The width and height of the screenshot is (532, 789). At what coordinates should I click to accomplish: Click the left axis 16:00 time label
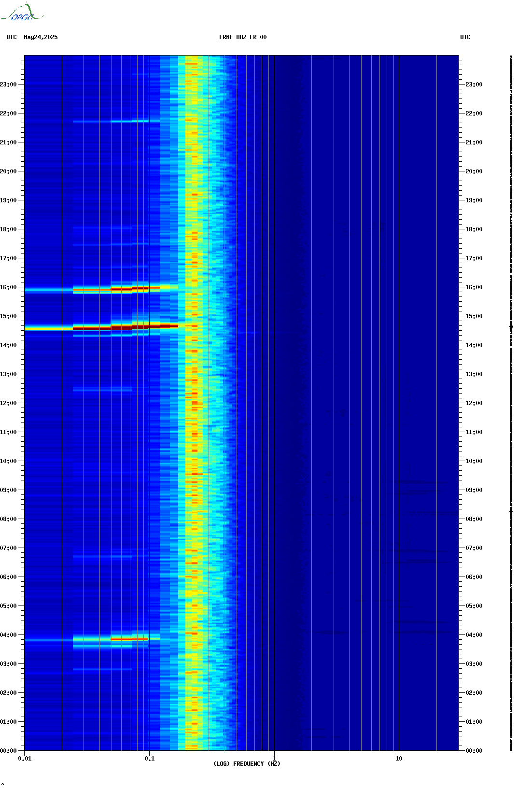[x=8, y=287]
